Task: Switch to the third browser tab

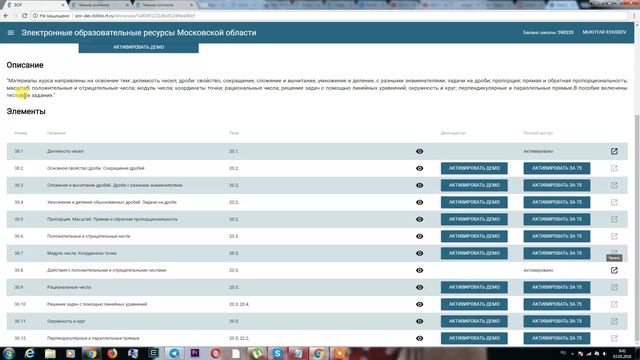Action: 164,5
